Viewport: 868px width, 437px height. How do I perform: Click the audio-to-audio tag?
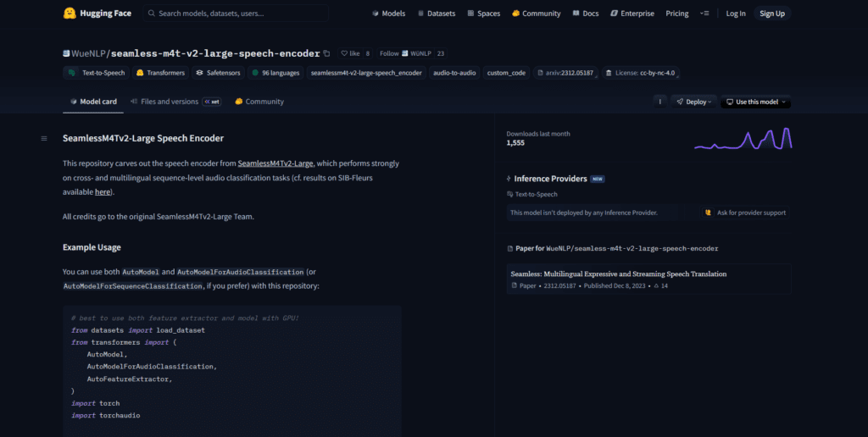(454, 73)
